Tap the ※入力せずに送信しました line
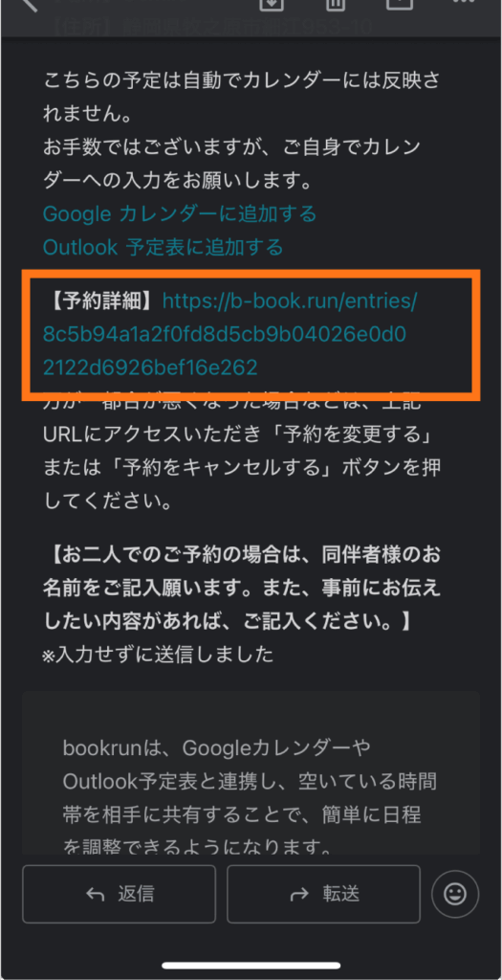 (158, 655)
